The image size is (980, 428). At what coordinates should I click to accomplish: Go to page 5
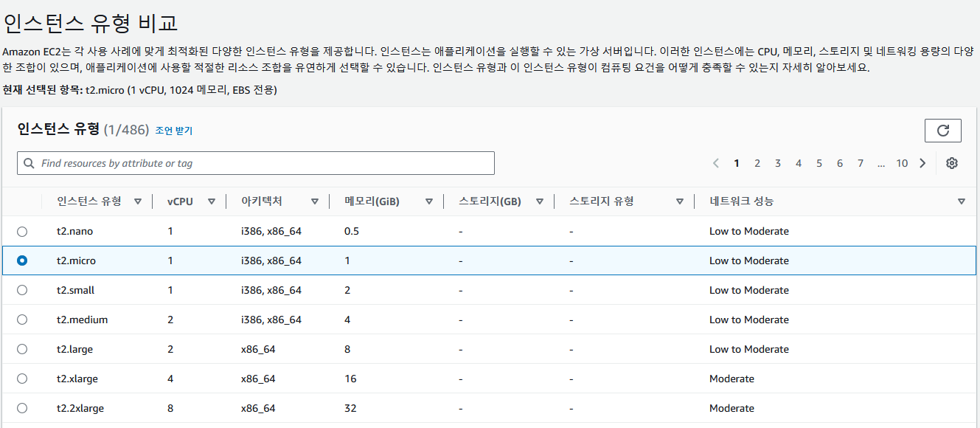pos(819,163)
